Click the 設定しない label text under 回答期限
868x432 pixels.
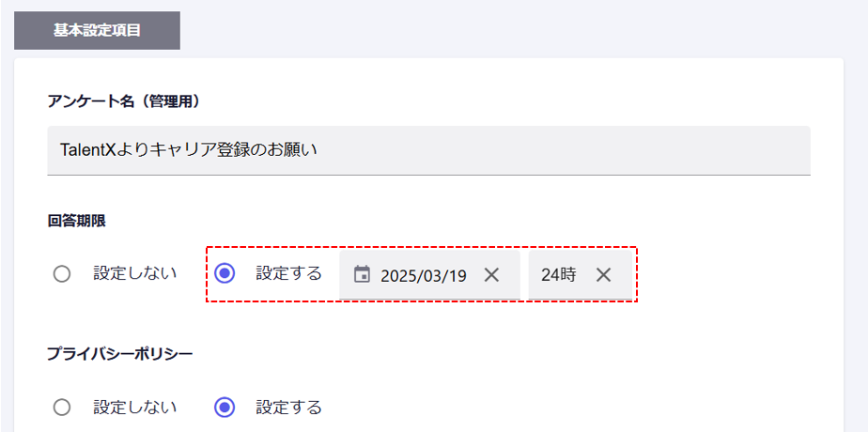[x=135, y=273]
